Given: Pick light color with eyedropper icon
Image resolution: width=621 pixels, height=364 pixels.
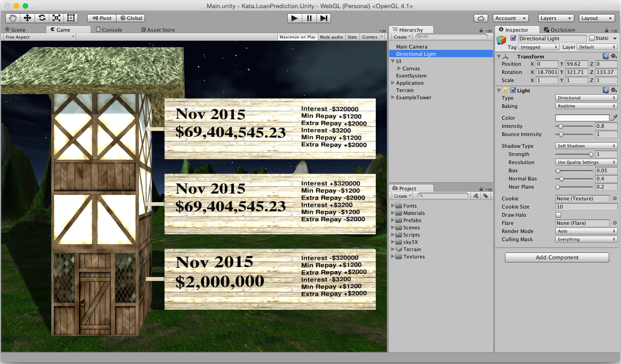Looking at the screenshot, I should [614, 118].
